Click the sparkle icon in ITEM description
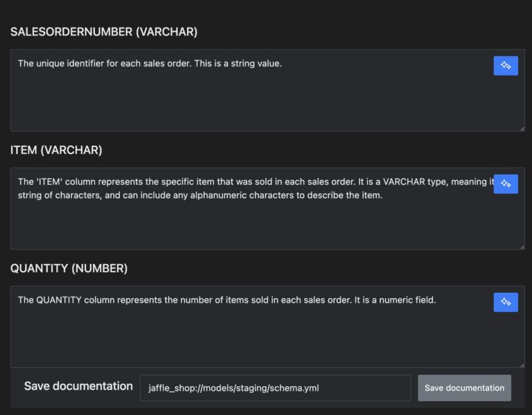Image resolution: width=532 pixels, height=415 pixels. click(x=506, y=184)
